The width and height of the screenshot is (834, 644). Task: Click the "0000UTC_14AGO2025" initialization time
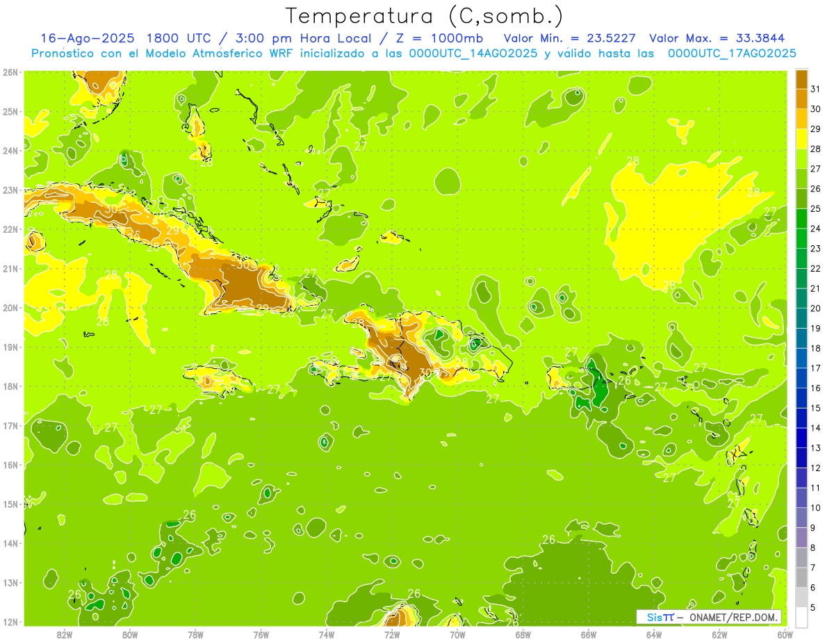click(x=473, y=53)
